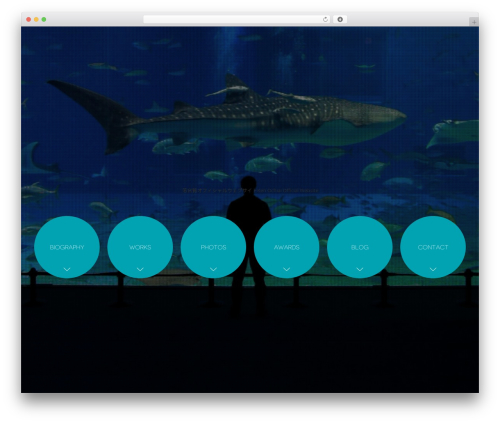Open the PHOTOS circle menu
Viewport: 500px width, 423px height.
click(x=213, y=247)
